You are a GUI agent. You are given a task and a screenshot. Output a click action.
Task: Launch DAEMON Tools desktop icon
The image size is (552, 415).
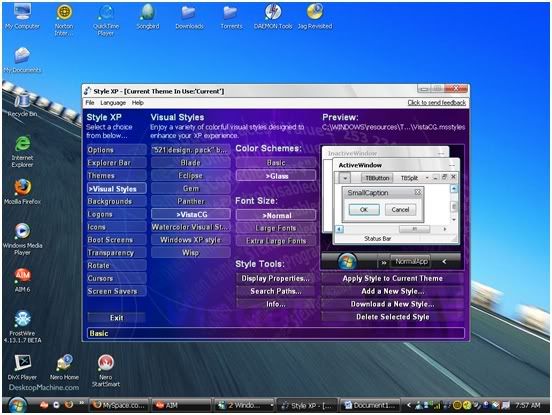coord(273,17)
